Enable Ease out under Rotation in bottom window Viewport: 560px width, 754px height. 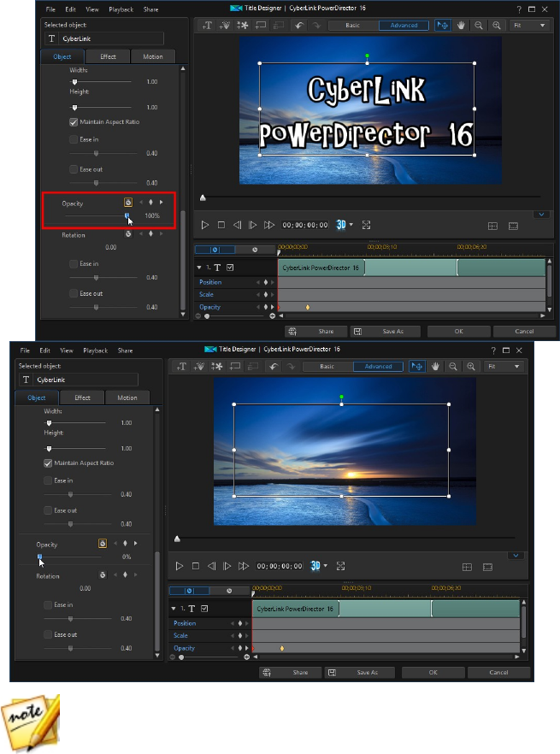point(48,634)
